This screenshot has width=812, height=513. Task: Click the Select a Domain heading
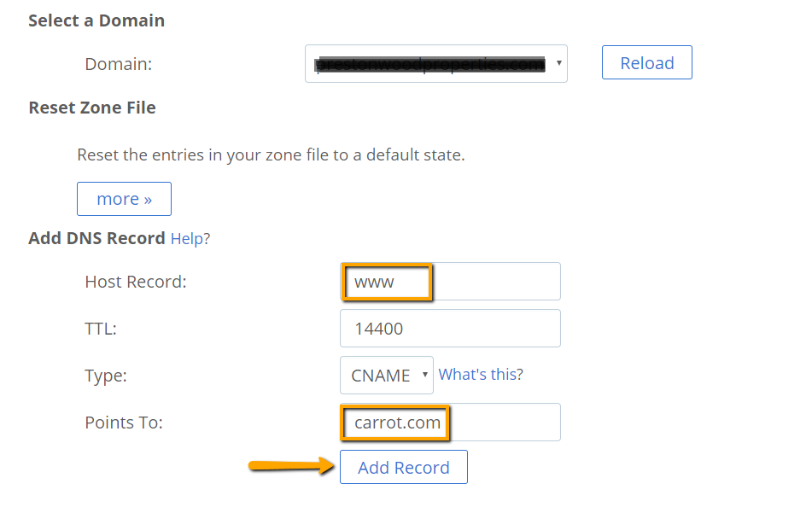tap(96, 20)
